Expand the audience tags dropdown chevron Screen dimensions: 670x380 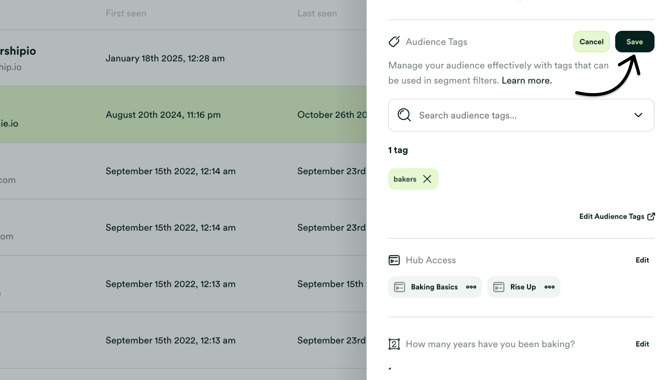click(638, 115)
